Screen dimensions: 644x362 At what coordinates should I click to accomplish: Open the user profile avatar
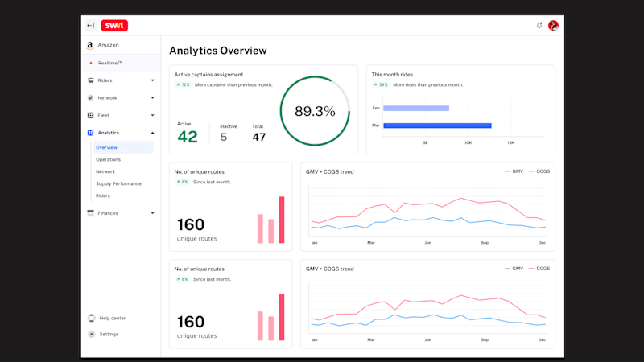point(553,26)
